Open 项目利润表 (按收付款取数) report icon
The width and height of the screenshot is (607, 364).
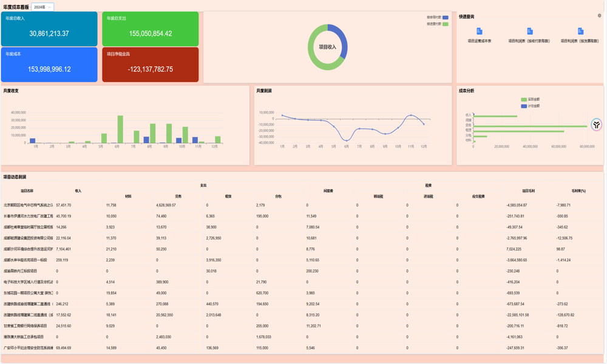click(x=529, y=31)
